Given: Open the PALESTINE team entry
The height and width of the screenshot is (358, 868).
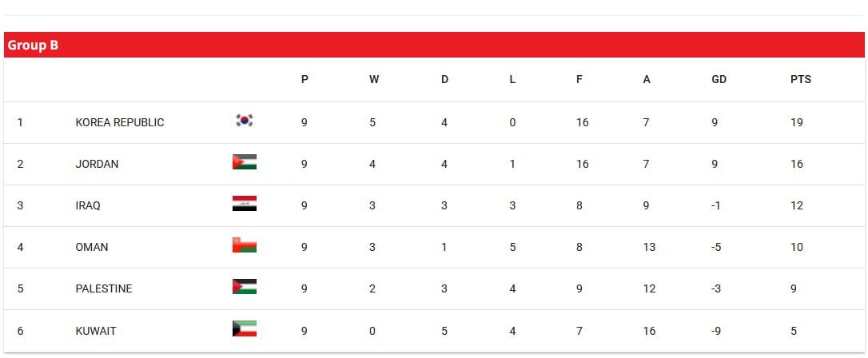Looking at the screenshot, I should (104, 288).
